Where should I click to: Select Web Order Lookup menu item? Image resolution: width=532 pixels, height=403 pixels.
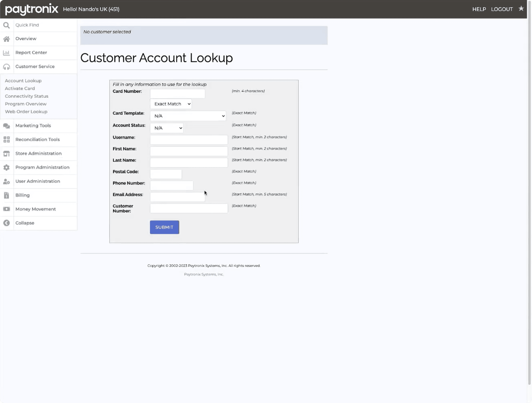(26, 112)
